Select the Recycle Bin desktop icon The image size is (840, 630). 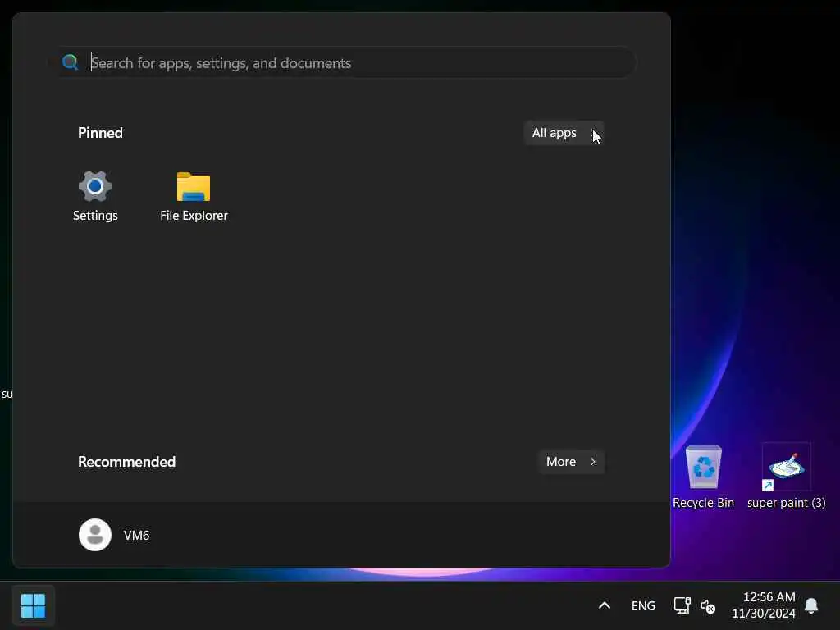pyautogui.click(x=703, y=477)
